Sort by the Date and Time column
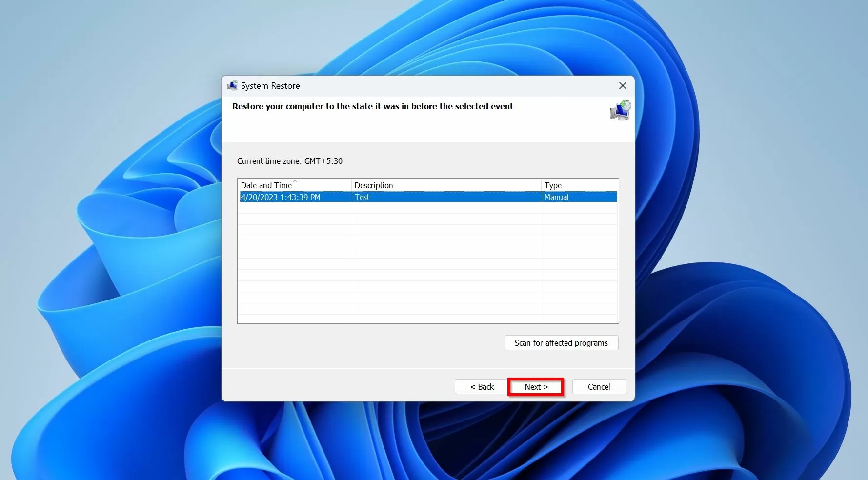This screenshot has height=480, width=868. (267, 185)
